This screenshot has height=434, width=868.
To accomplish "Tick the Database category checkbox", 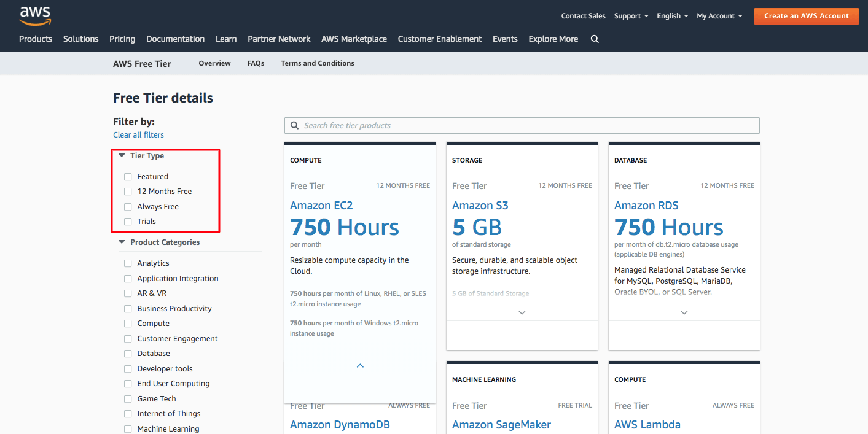I will click(128, 354).
